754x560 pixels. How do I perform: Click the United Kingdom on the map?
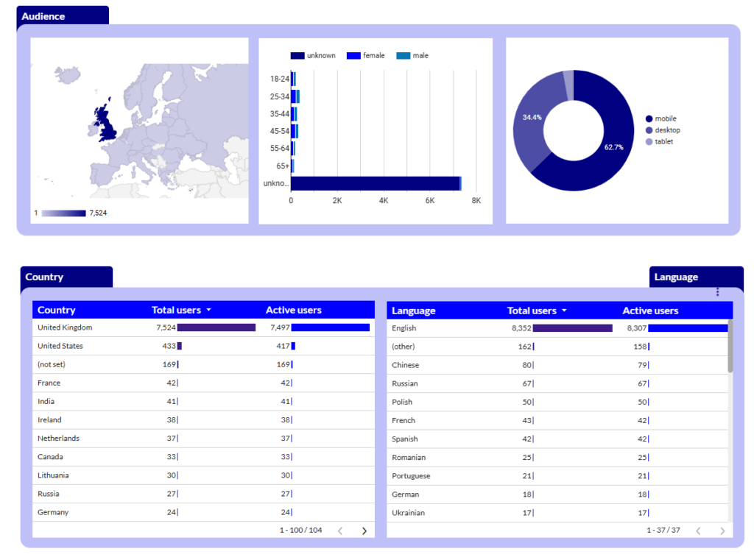(105, 123)
